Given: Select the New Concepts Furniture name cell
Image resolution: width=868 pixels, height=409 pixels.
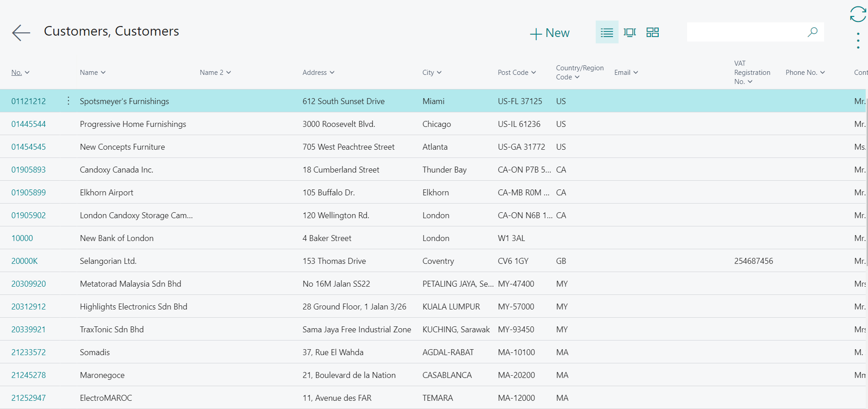Looking at the screenshot, I should point(122,147).
